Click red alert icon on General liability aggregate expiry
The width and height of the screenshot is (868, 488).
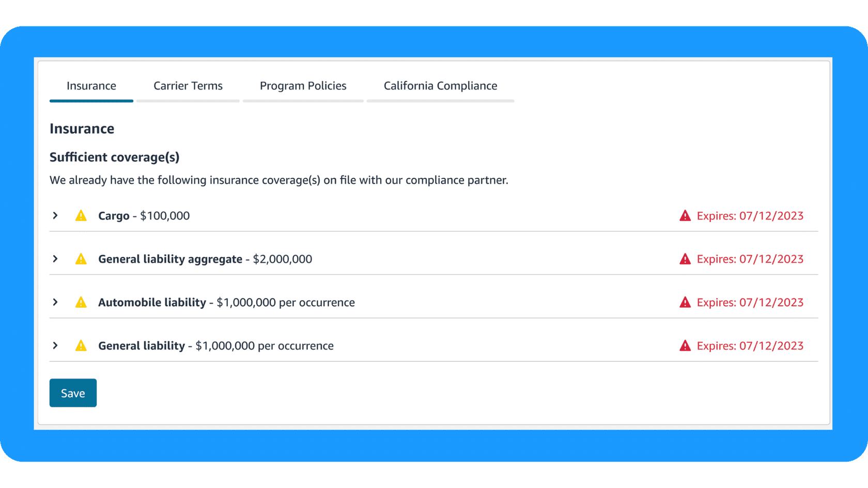pyautogui.click(x=685, y=259)
